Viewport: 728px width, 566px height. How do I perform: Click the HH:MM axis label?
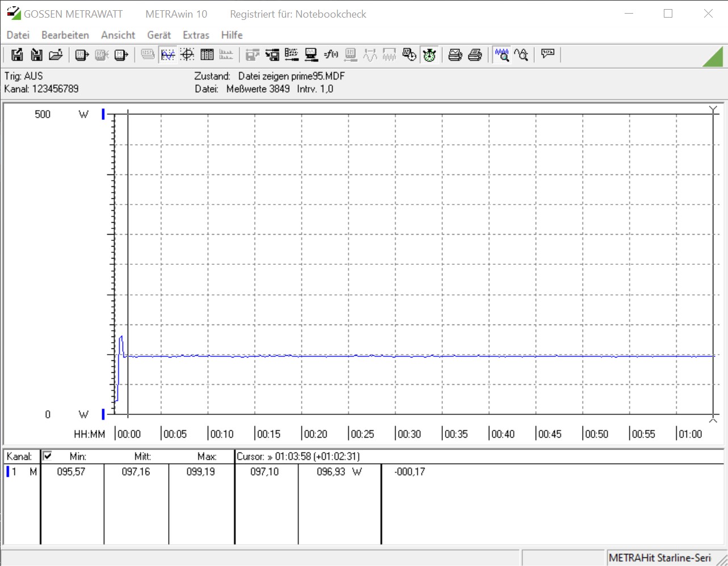tap(90, 434)
